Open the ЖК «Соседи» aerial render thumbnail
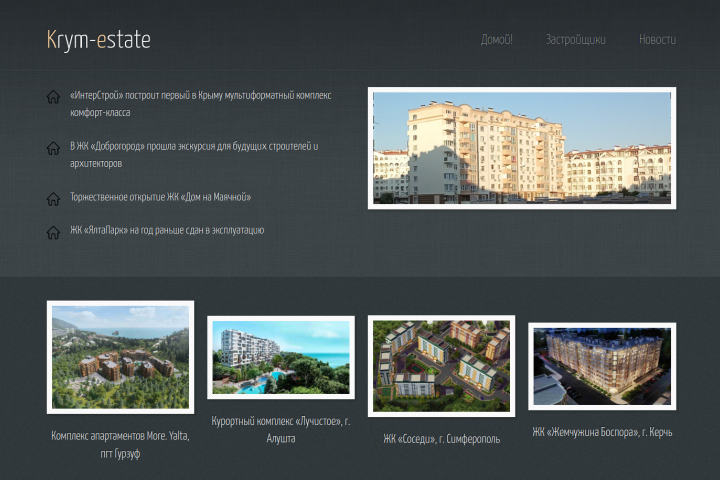This screenshot has height=480, width=720. coord(441,366)
